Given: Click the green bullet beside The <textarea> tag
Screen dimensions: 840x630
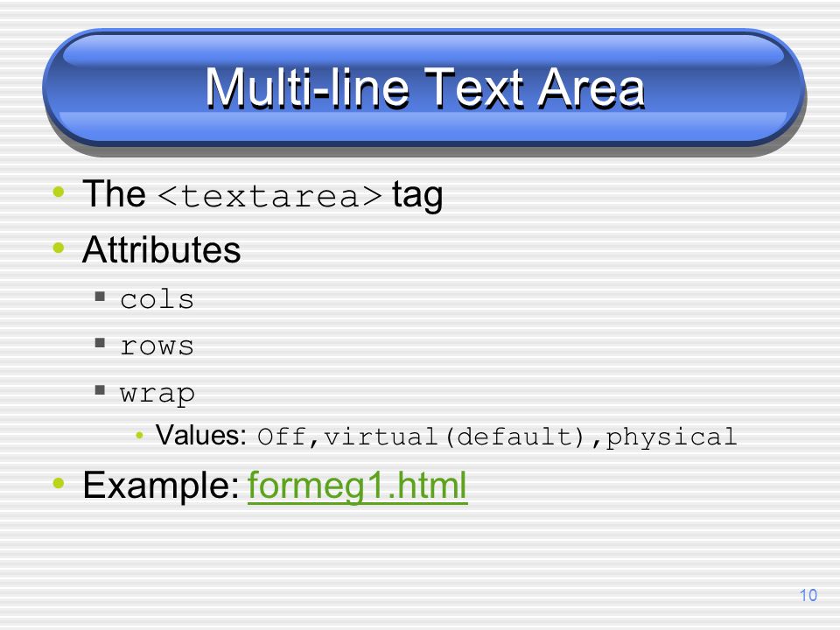Looking at the screenshot, I should point(59,192).
